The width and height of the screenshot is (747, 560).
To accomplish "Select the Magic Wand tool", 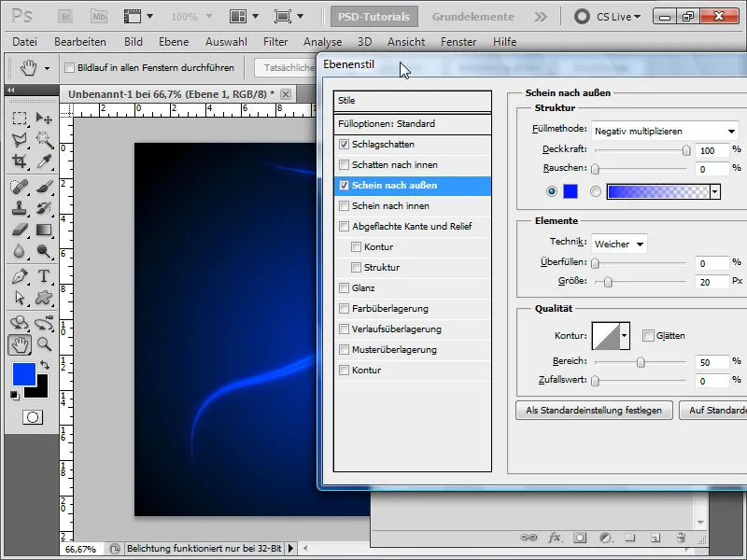I will 43,139.
